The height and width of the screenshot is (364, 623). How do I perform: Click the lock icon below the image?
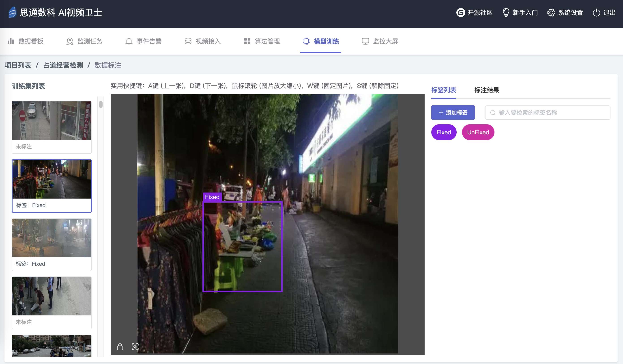click(x=120, y=347)
